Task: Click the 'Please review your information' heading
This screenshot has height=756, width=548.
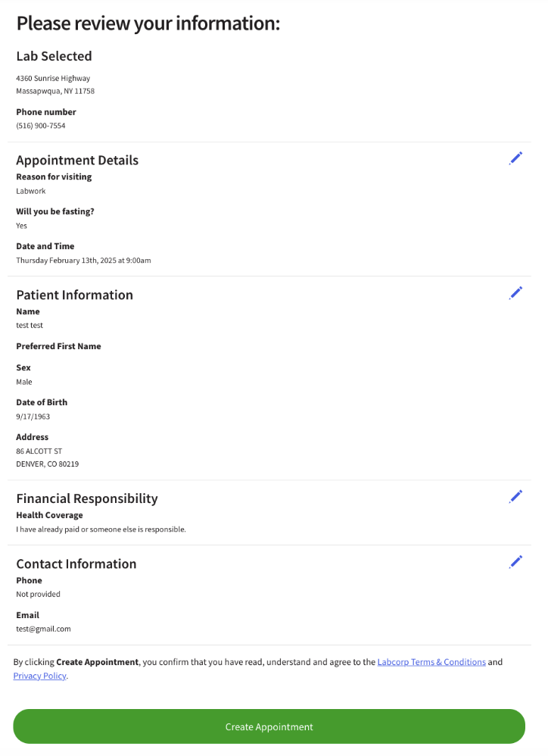Action: pyautogui.click(x=148, y=23)
